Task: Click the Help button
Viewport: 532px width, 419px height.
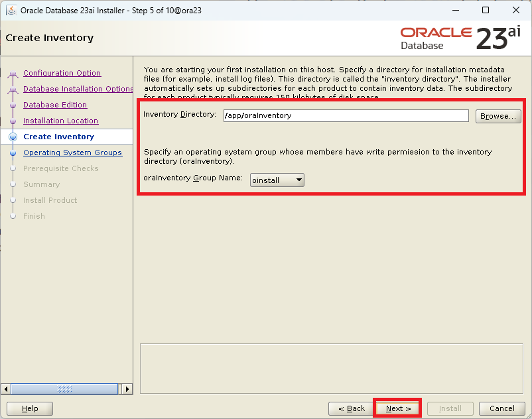Action: 30,408
